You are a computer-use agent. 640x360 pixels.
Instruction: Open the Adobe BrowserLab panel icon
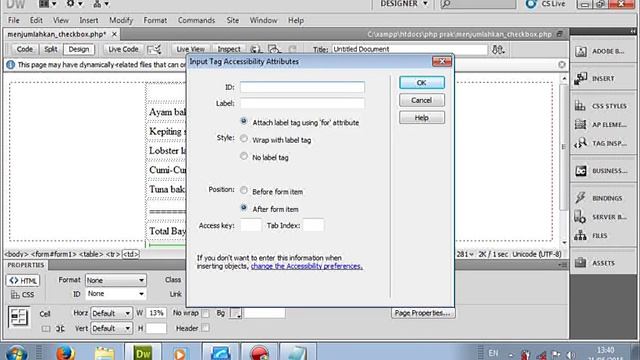[x=580, y=51]
